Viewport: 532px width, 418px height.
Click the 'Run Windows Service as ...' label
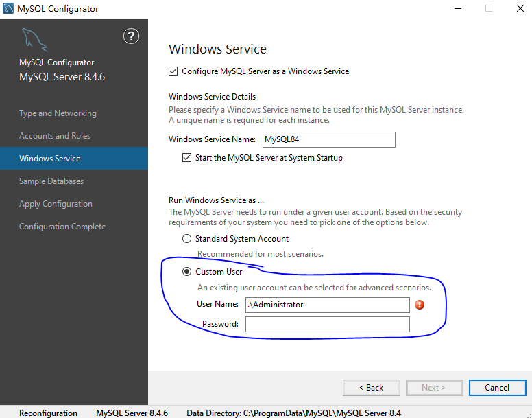click(x=216, y=200)
